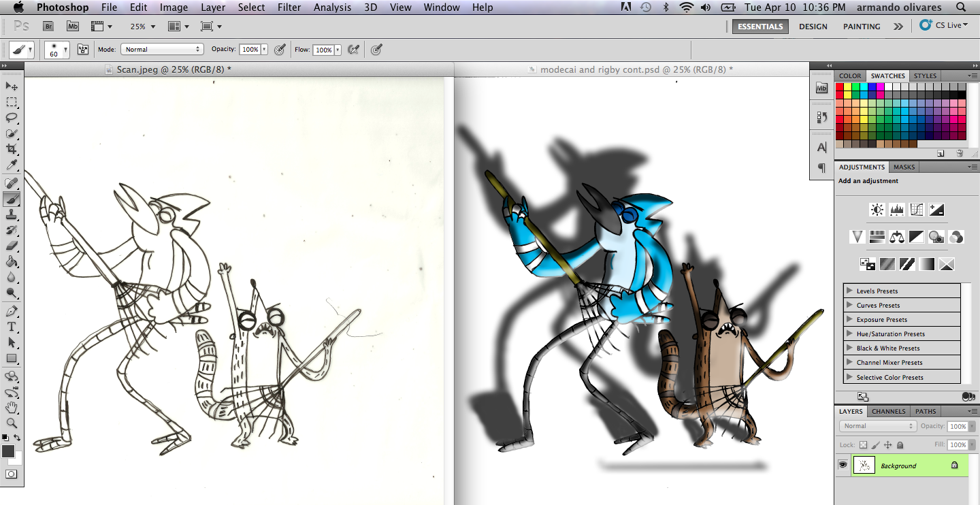
Task: Toggle lock layer position
Action: pos(887,444)
